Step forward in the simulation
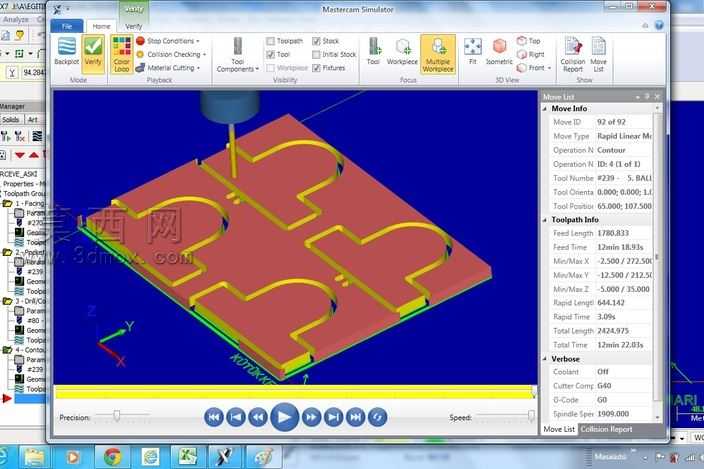 tap(311, 417)
